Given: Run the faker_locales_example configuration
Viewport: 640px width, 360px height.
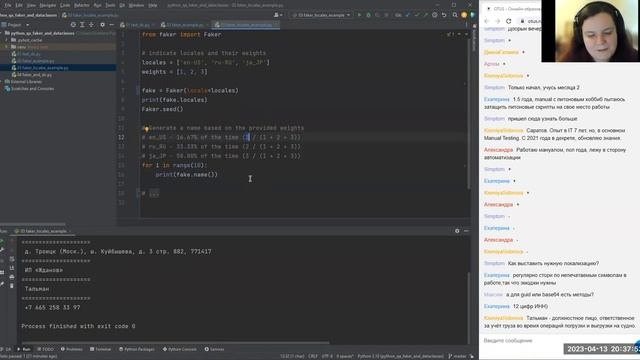Looking at the screenshot, I should 359,15.
